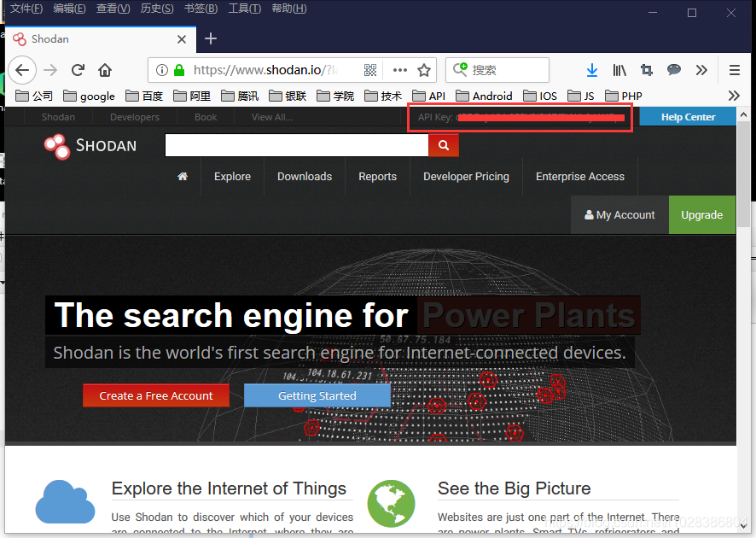Open the page actions three-dot menu

[399, 70]
